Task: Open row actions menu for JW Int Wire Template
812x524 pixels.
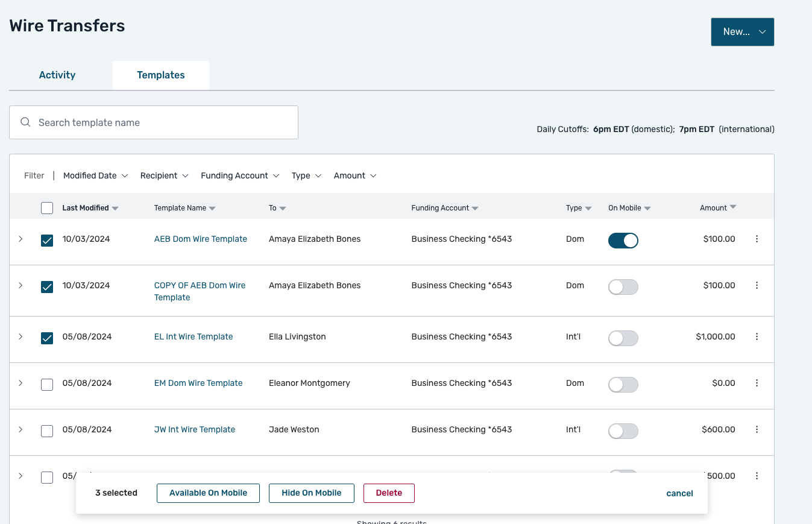Action: tap(757, 430)
